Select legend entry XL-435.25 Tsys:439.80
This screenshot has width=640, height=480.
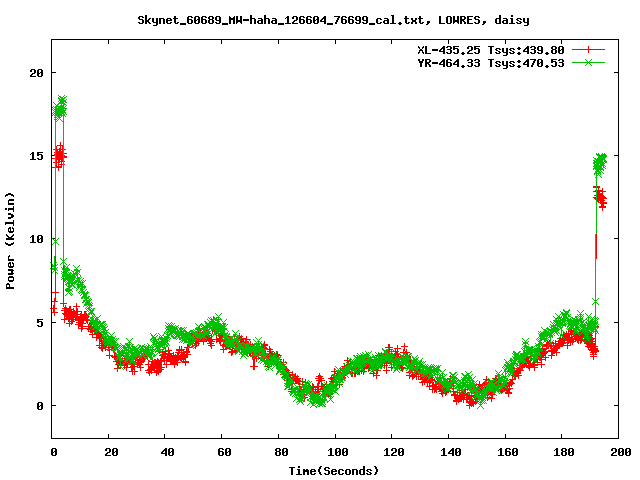tap(491, 50)
